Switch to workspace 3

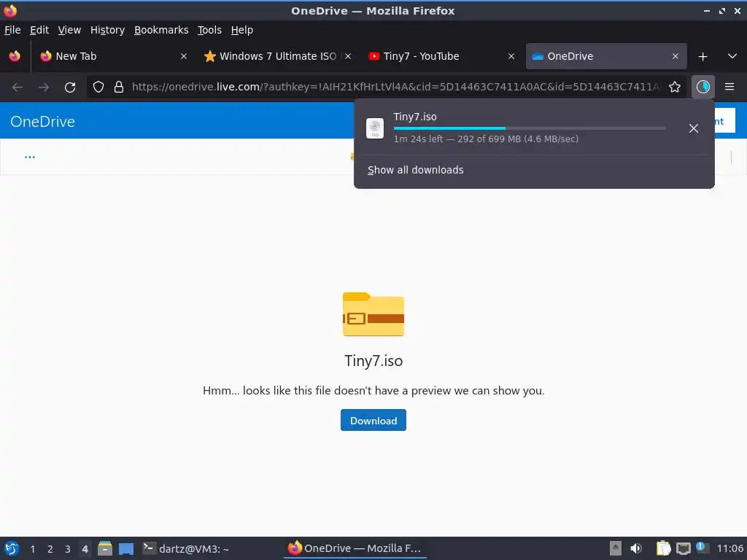coord(68,549)
